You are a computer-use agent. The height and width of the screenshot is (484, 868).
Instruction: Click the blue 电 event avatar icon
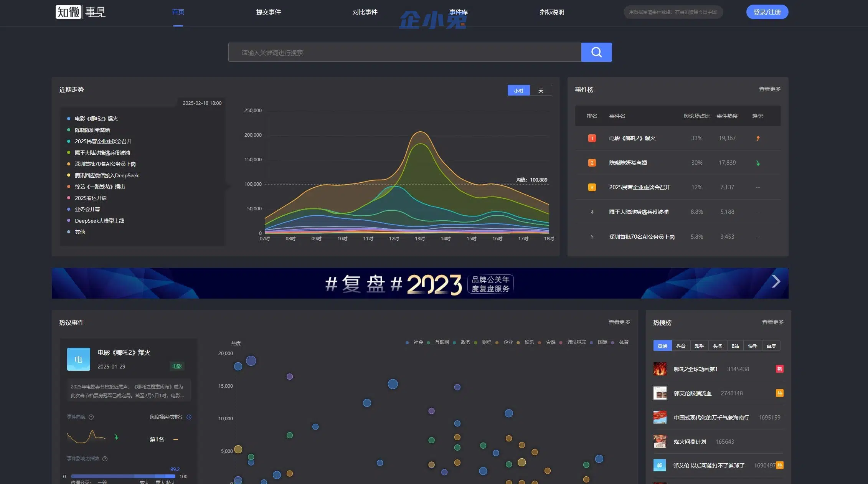(79, 359)
